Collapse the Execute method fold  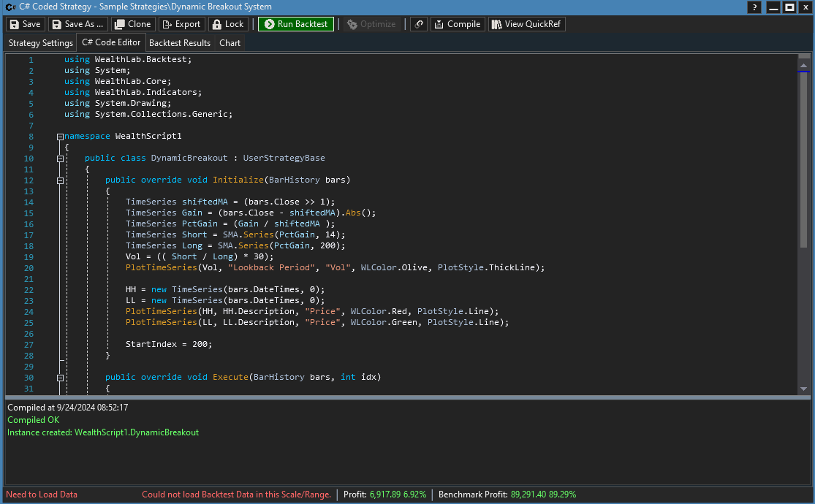60,378
